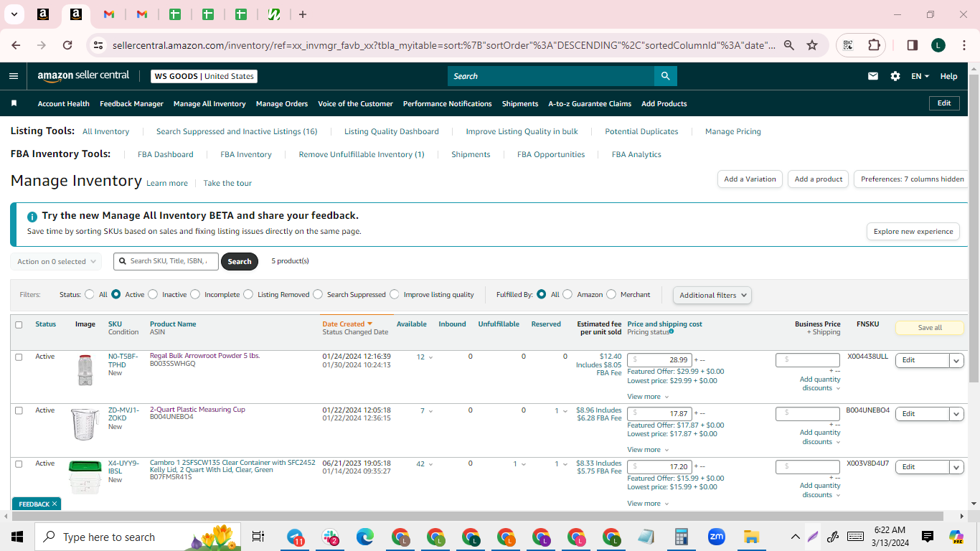
Task: Select Fulfilled By Amazon radio button
Action: tap(567, 294)
